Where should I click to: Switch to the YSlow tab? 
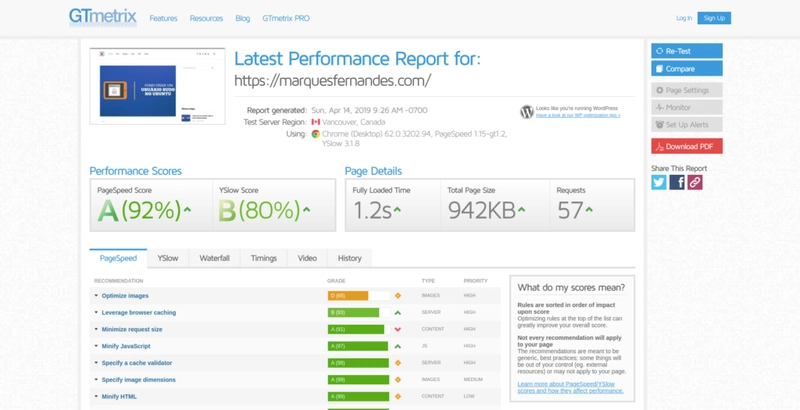point(168,258)
